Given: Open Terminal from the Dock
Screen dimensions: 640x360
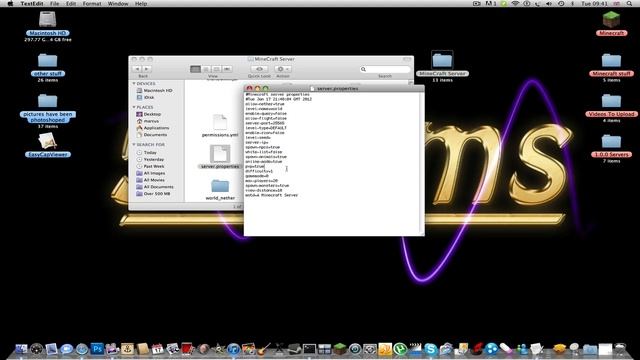Looking at the screenshot, I should 309,349.
